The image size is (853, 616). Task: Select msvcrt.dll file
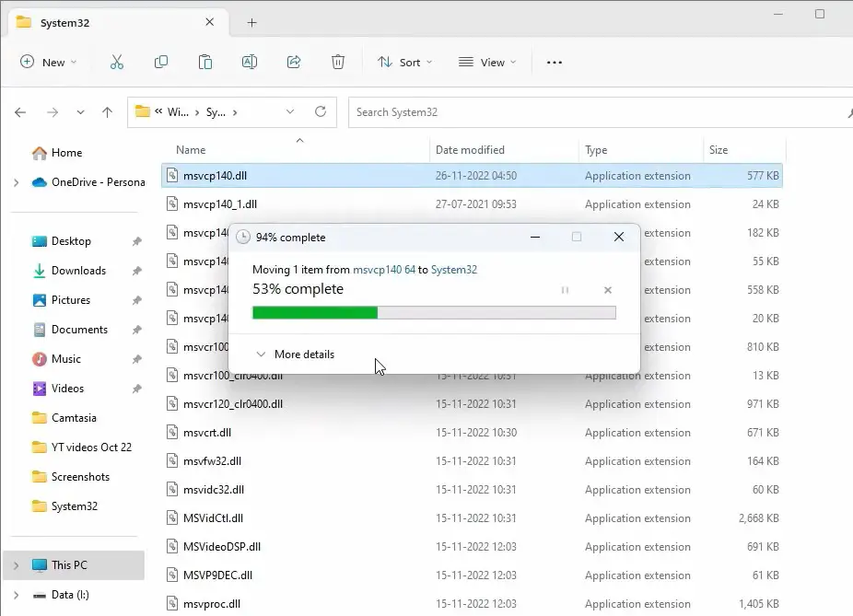[207, 433]
